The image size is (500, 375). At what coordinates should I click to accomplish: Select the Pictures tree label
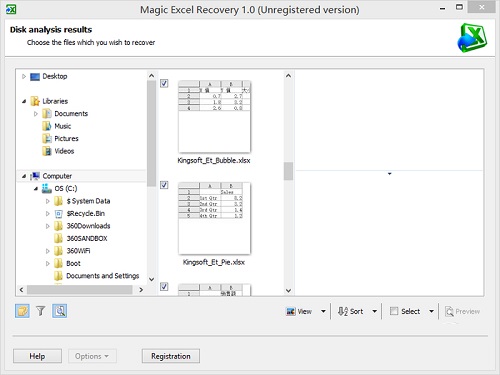point(66,138)
